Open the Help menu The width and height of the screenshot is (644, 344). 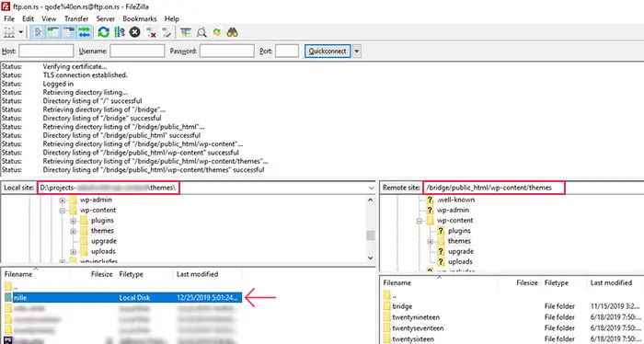172,19
